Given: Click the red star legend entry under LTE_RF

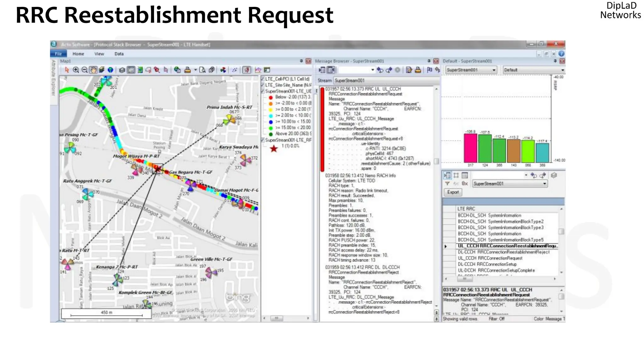Looking at the screenshot, I should tap(274, 148).
